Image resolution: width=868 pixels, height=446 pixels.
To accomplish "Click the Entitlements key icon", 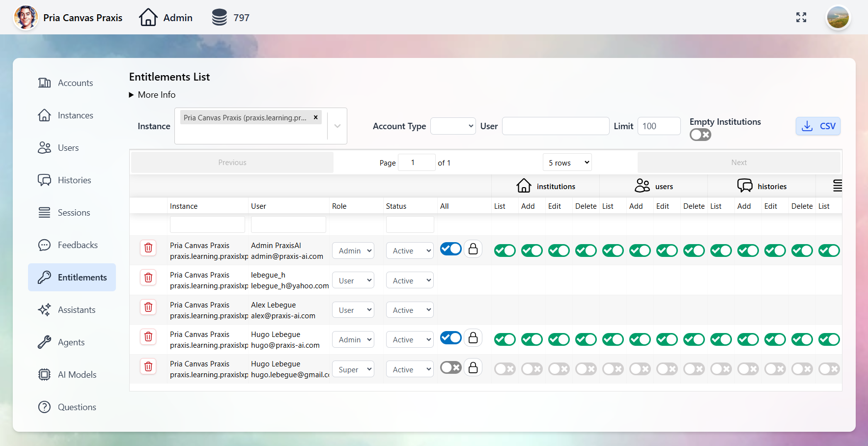I will 45,278.
